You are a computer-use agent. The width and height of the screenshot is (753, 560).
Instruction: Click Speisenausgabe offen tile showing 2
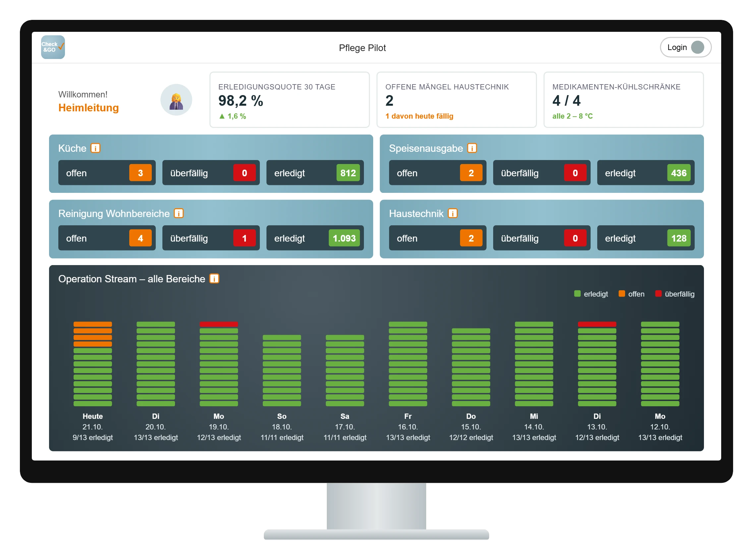(438, 173)
